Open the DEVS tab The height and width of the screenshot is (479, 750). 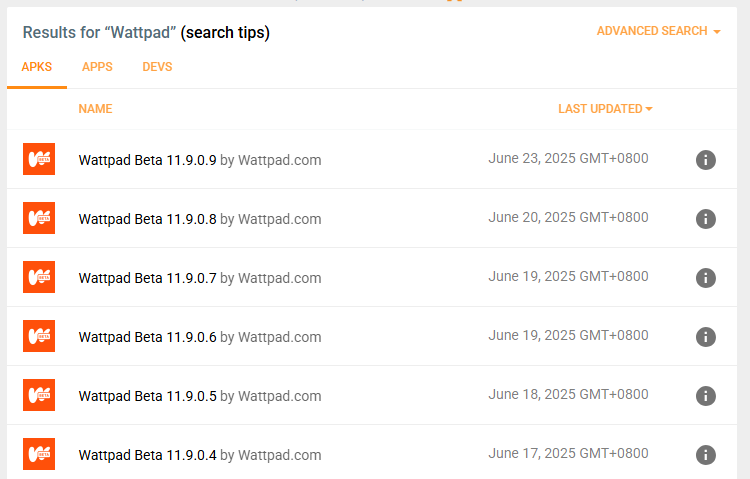(157, 67)
